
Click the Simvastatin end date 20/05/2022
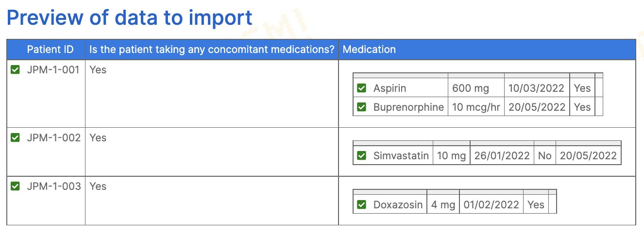coord(588,156)
